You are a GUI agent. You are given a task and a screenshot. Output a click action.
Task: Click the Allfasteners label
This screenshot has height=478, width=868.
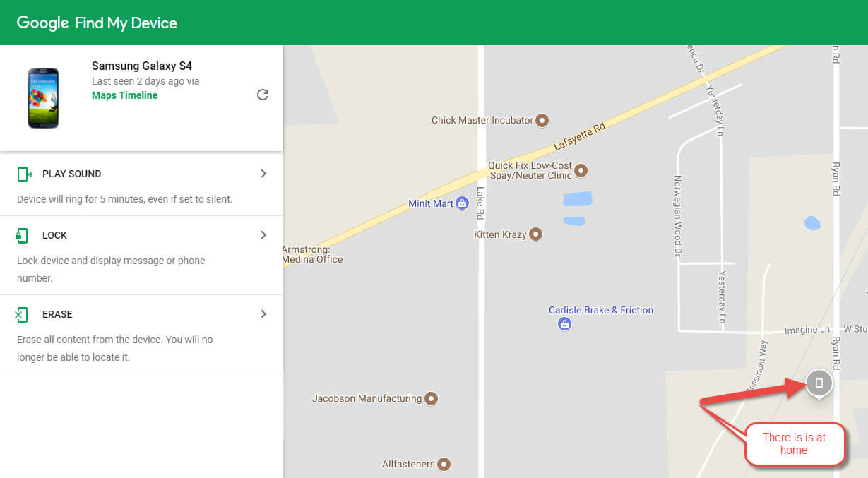[408, 464]
